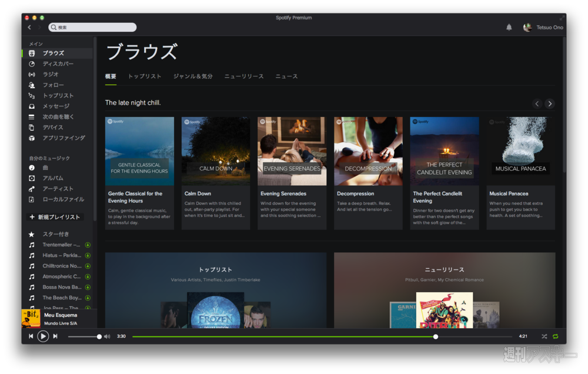
Task: Click the Meu Esquema album art thumbnail
Action: click(x=31, y=319)
